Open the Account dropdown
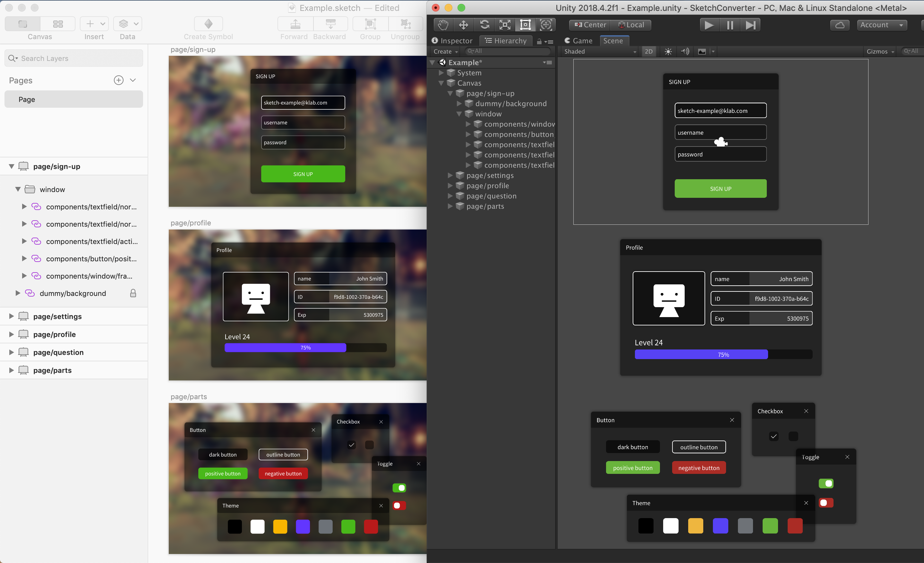 [881, 25]
